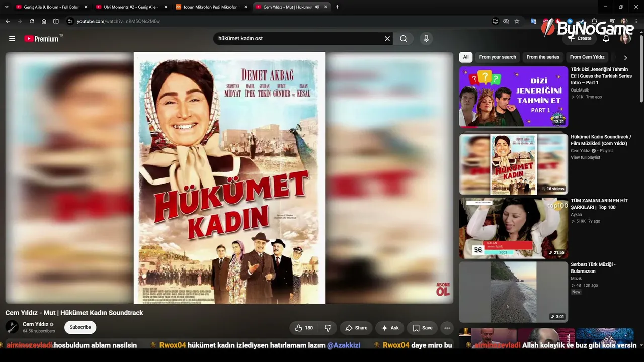Bookmark this page with the star
The width and height of the screenshot is (644, 362).
(517, 21)
